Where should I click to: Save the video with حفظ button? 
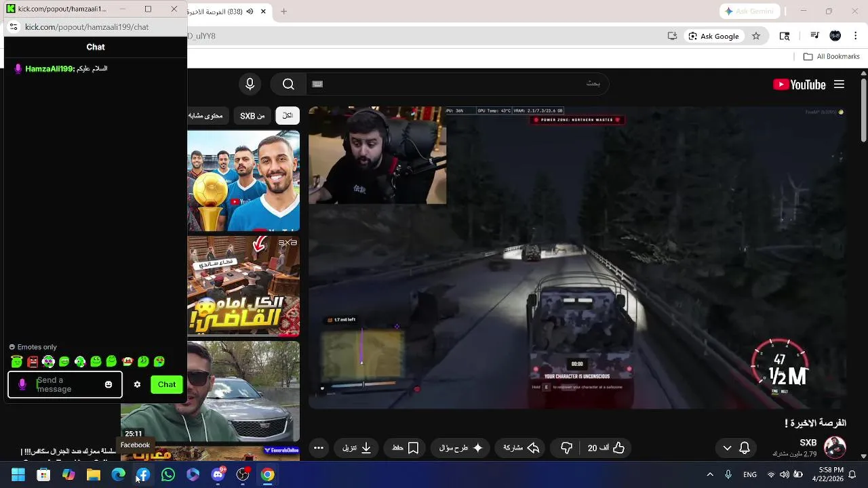pos(405,448)
